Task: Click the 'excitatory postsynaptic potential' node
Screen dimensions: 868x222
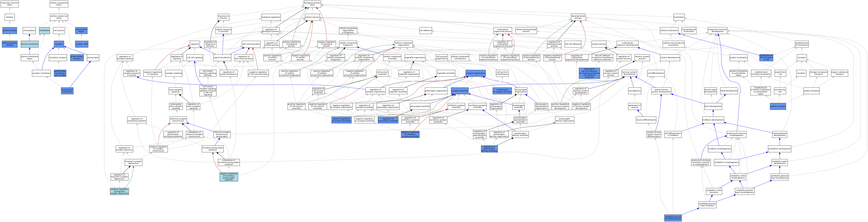Action: point(213,149)
